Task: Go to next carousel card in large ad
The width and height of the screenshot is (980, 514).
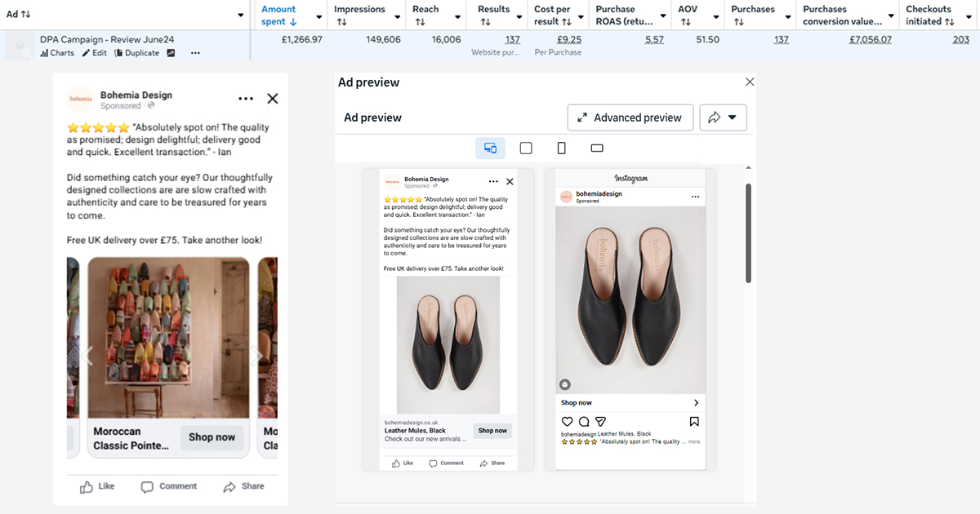Action: point(257,356)
